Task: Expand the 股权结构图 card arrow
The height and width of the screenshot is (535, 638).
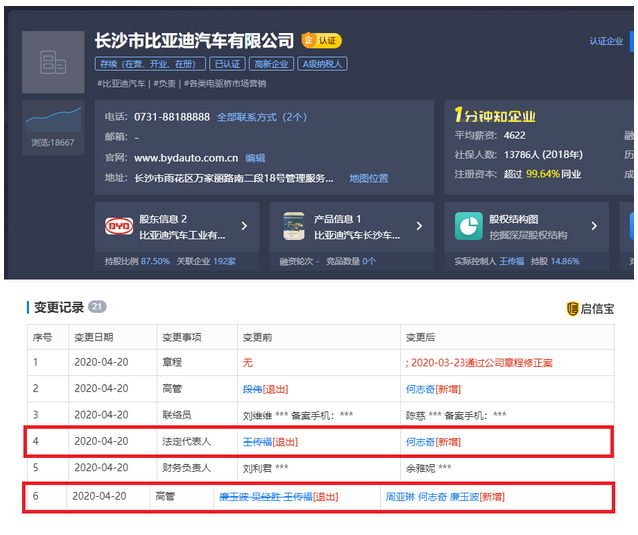Action: point(593,227)
